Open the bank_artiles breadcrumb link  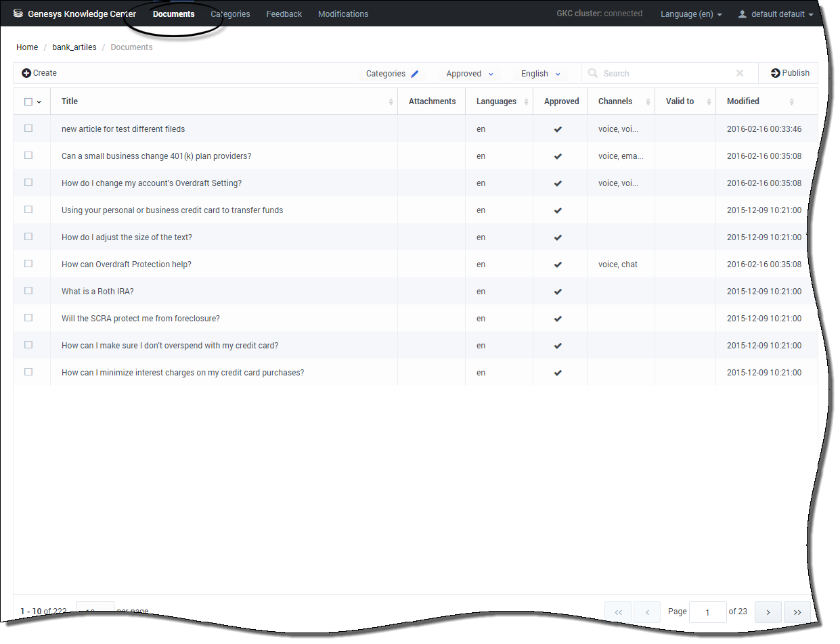(74, 47)
